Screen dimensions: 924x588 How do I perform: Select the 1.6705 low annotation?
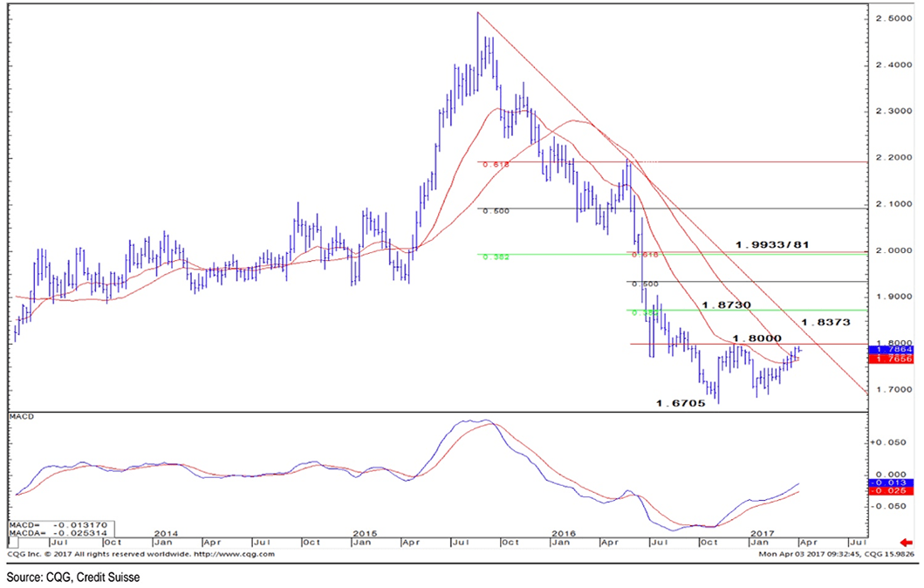(x=680, y=403)
